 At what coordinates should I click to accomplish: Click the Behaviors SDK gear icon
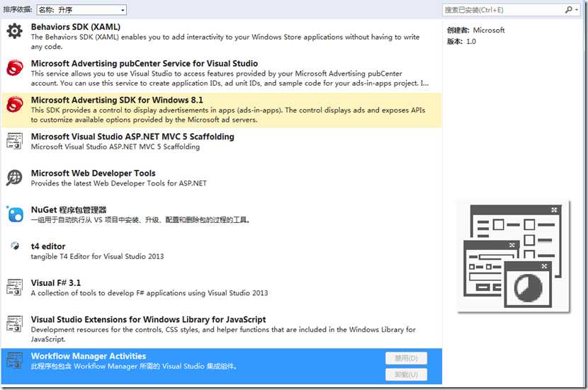(x=14, y=30)
